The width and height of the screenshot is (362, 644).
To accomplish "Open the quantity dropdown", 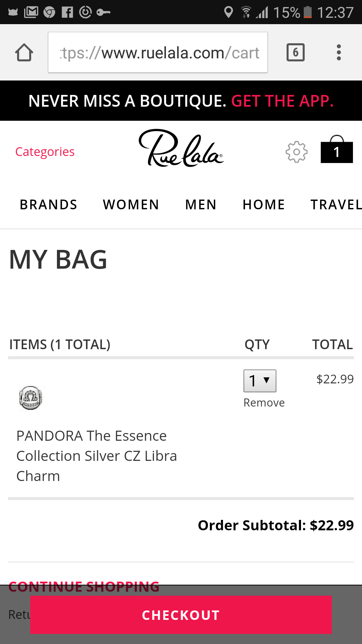I will 260,381.
